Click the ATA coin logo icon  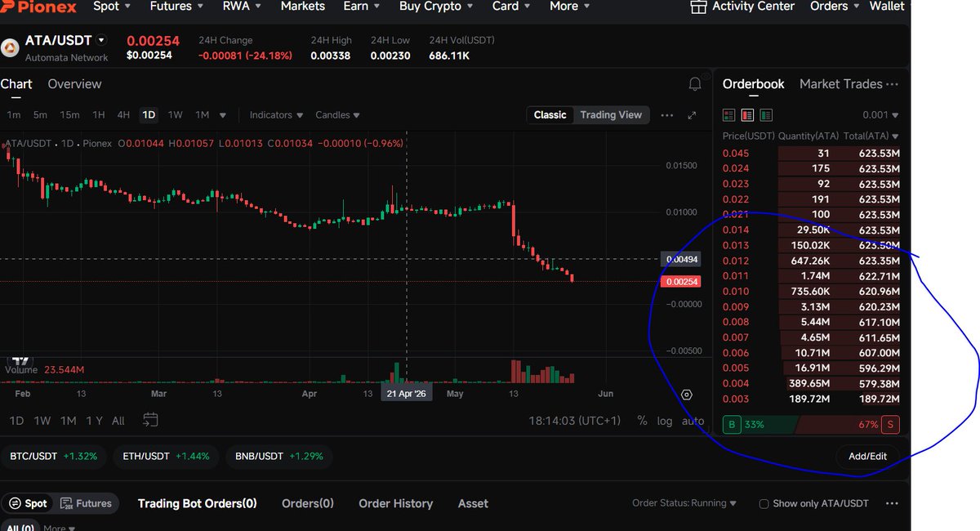click(11, 48)
